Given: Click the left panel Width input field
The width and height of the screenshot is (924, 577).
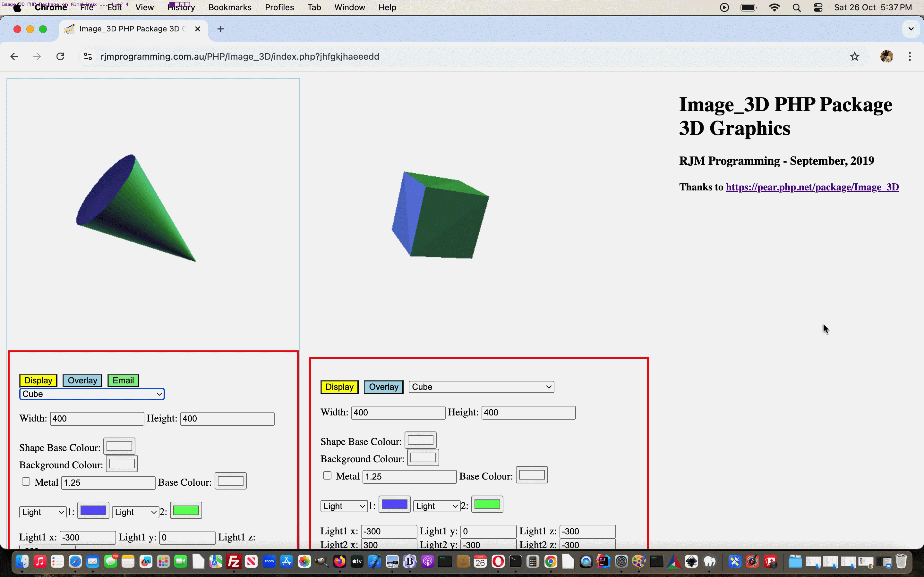Looking at the screenshot, I should 97,419.
